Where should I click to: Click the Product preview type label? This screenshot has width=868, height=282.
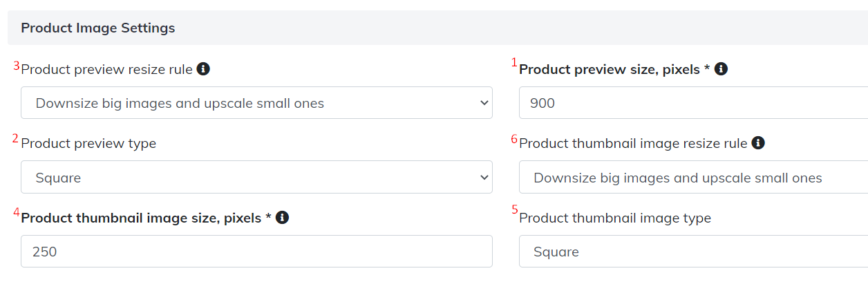pos(88,144)
